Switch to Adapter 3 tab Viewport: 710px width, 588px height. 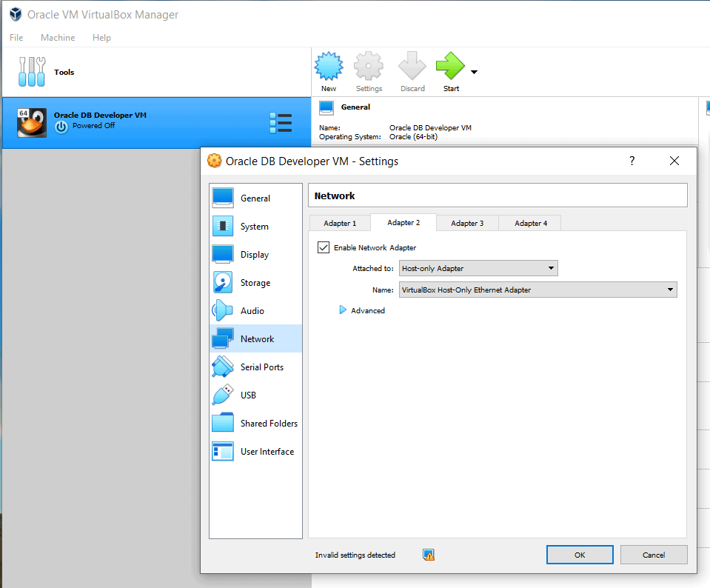coord(467,224)
